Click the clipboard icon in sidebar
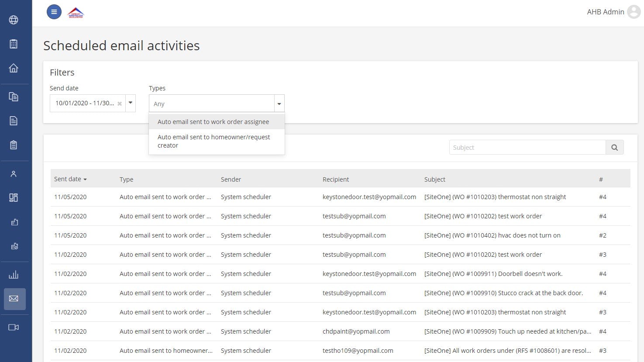This screenshot has width=644, height=362. (14, 145)
